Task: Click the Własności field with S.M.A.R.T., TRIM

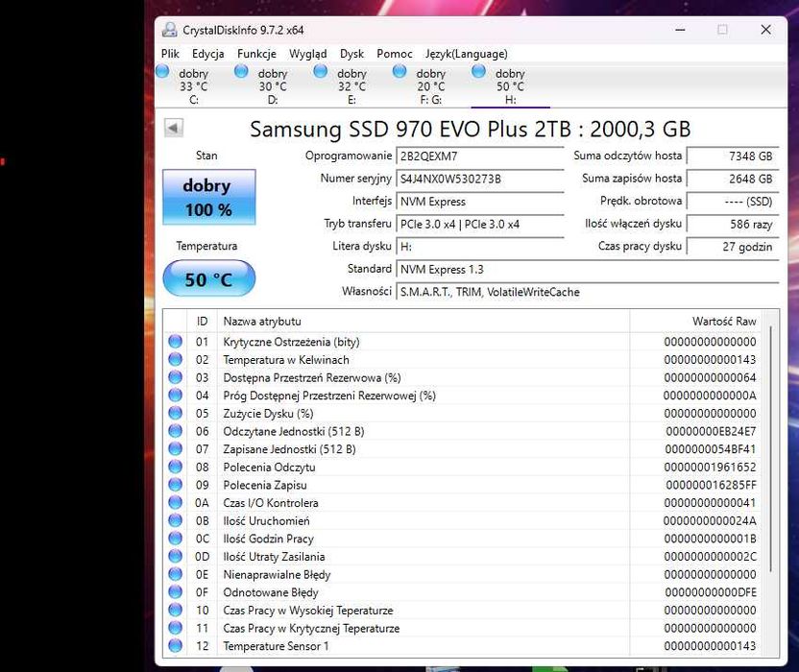Action: point(588,292)
